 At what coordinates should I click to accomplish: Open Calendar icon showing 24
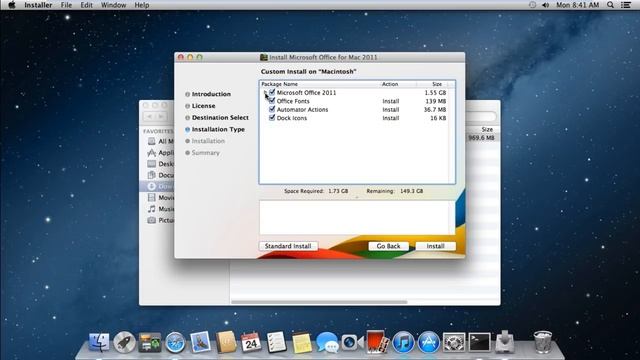point(251,342)
